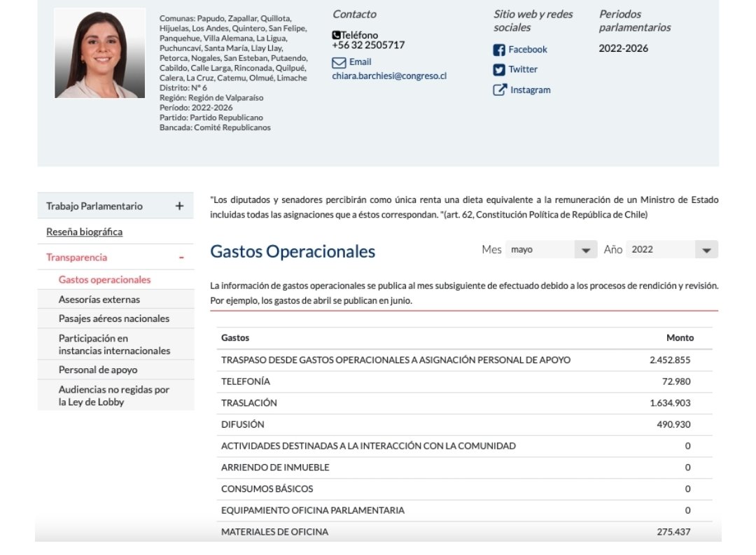Click the Email link label
This screenshot has height=555, width=756.
point(360,62)
